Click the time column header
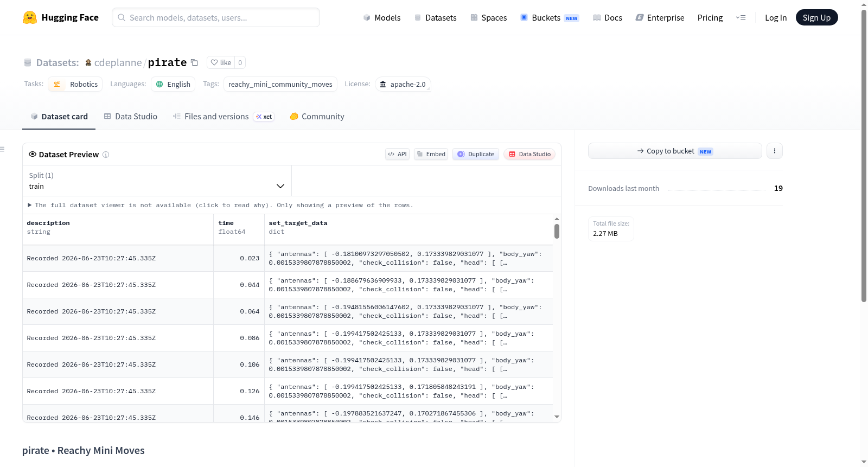 click(x=239, y=229)
